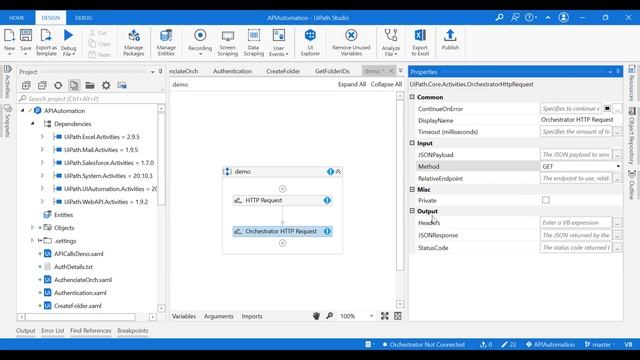Open Manage Entities
The width and height of the screenshot is (640, 360).
pos(166,42)
